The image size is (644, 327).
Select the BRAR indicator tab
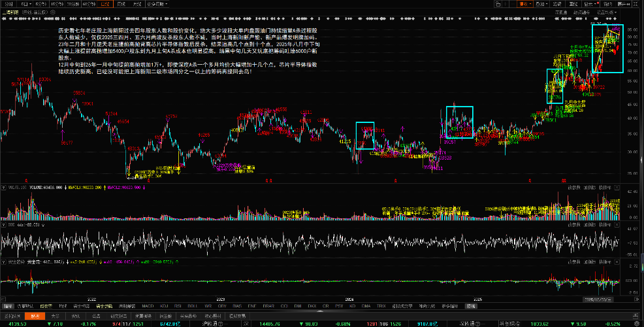tap(268, 306)
